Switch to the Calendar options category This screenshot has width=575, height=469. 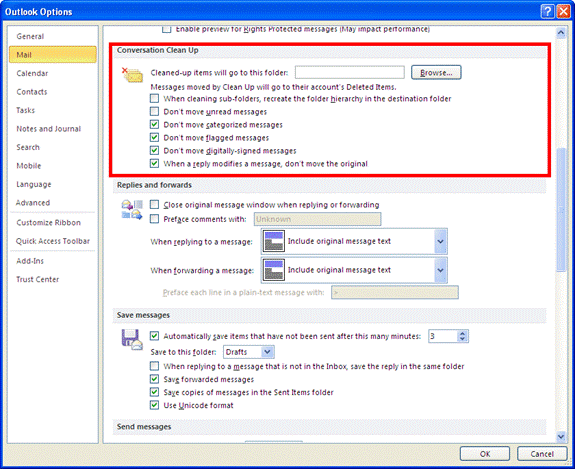(32, 73)
